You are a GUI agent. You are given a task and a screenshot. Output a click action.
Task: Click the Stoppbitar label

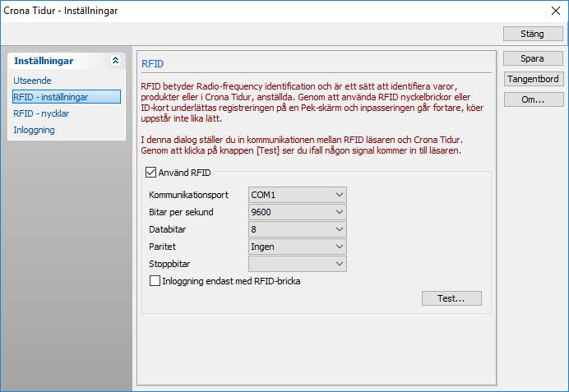click(x=169, y=264)
